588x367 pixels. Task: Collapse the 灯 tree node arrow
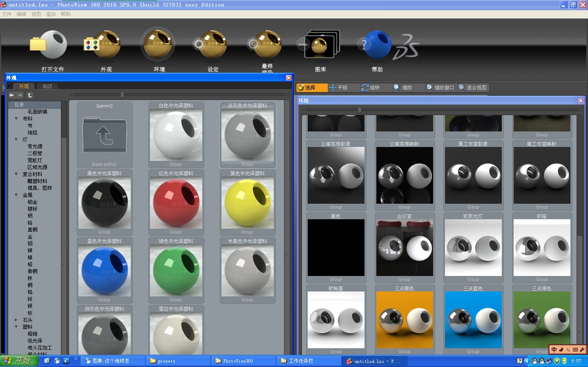pos(16,140)
